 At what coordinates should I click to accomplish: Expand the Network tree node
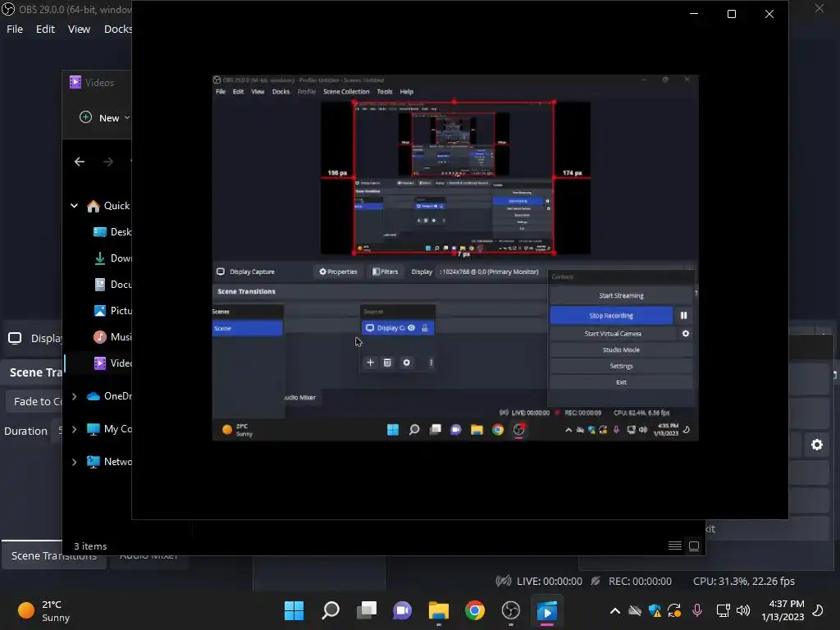pyautogui.click(x=75, y=462)
